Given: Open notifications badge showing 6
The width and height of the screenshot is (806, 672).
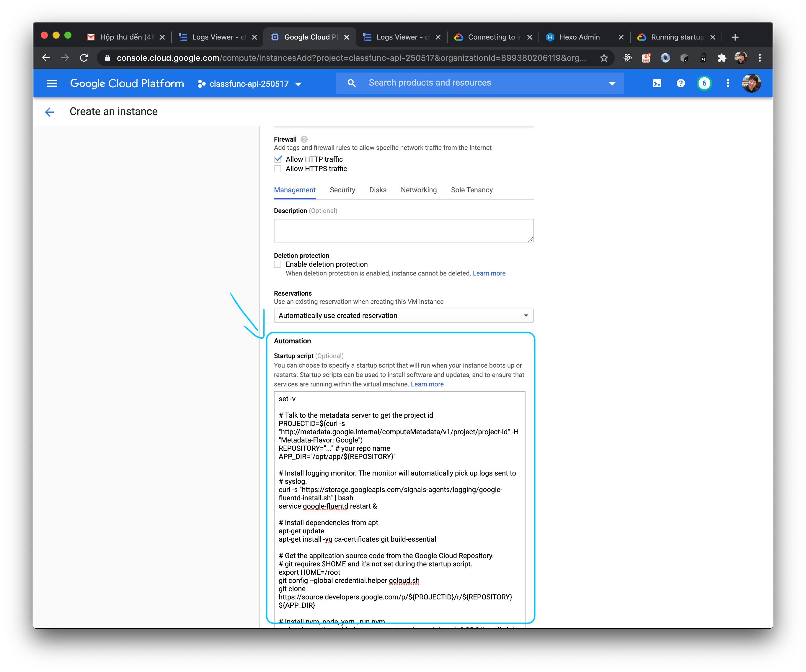Looking at the screenshot, I should pos(704,83).
